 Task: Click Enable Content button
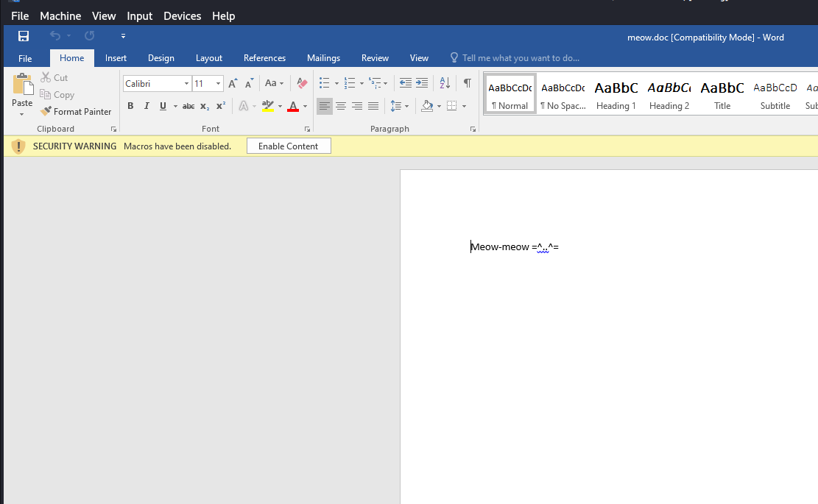289,146
